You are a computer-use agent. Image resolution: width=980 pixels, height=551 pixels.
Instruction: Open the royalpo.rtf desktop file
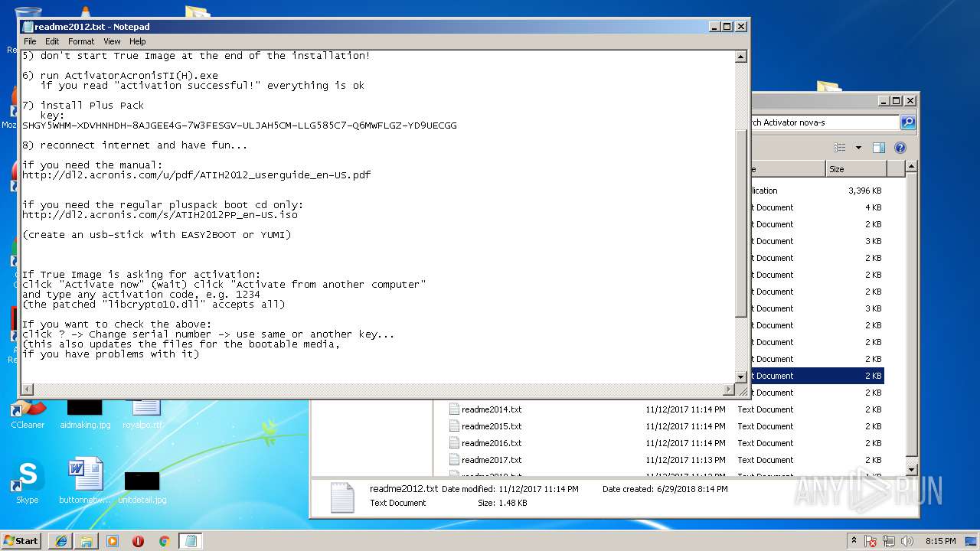143,413
